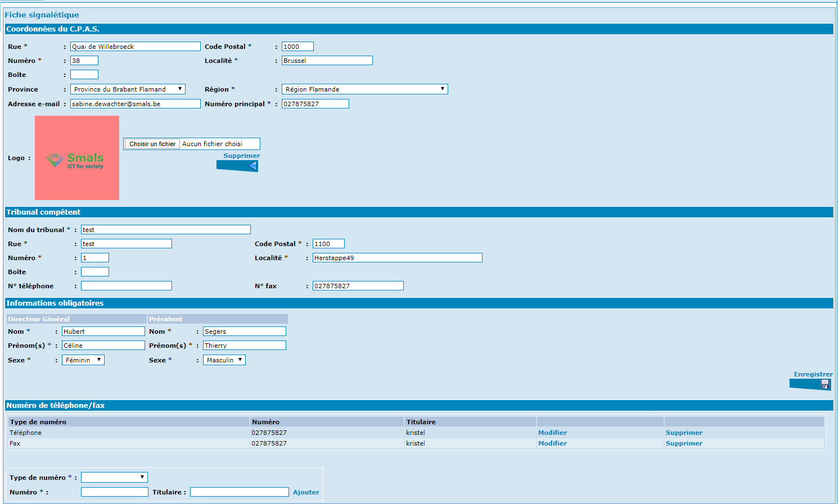Open the Province dropdown
The width and height of the screenshot is (839, 504).
pos(128,89)
